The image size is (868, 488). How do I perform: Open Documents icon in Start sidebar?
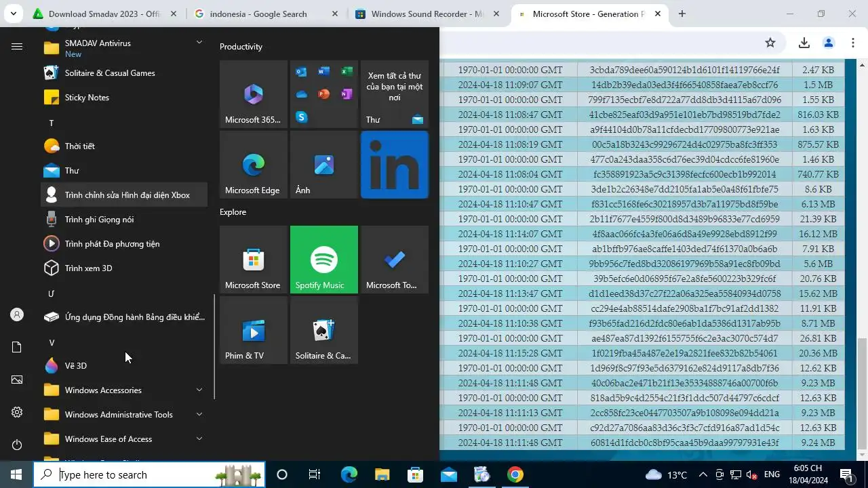17,347
